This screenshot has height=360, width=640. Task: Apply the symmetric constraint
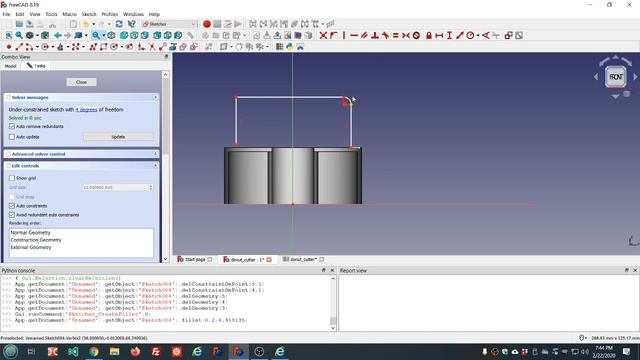[x=406, y=36]
